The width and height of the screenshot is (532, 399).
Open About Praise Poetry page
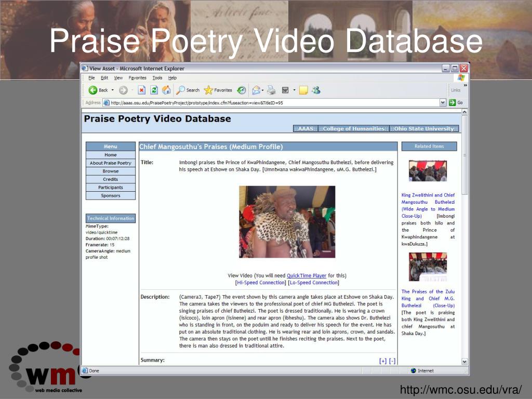(x=111, y=163)
